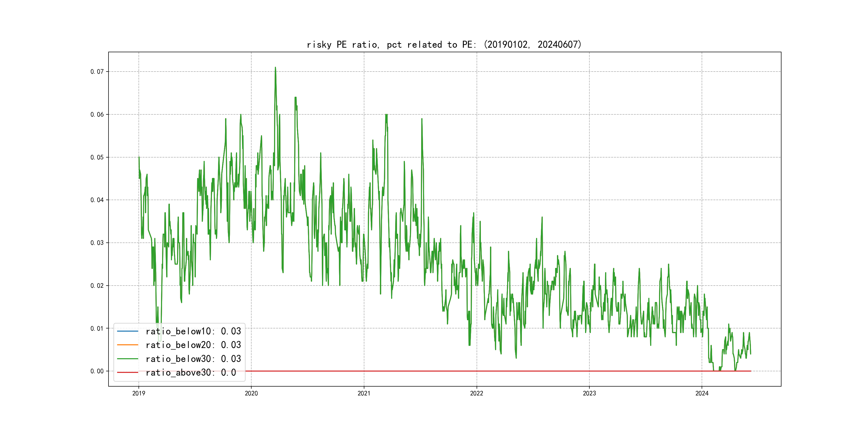
Task: Select the 'ratio_below10: 0.03' legend label
Action: (193, 331)
